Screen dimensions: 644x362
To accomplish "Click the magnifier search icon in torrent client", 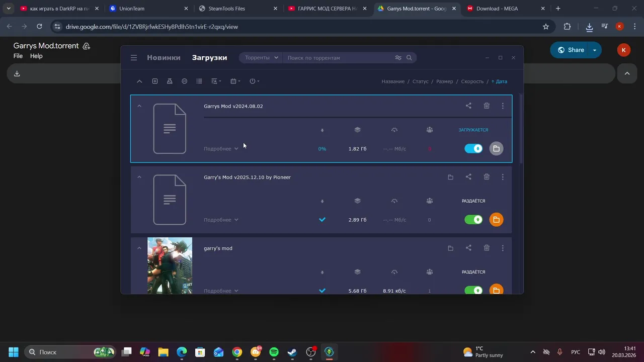I will tap(409, 58).
